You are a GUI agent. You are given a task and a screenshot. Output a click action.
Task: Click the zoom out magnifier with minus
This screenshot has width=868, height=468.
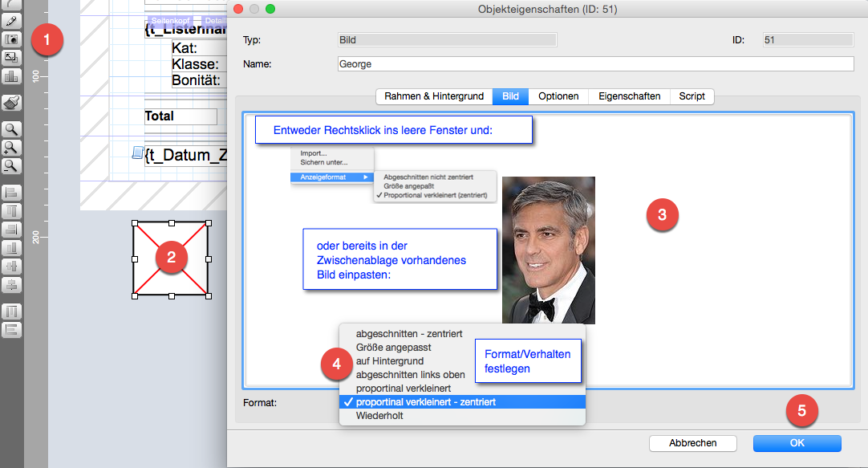[x=11, y=165]
